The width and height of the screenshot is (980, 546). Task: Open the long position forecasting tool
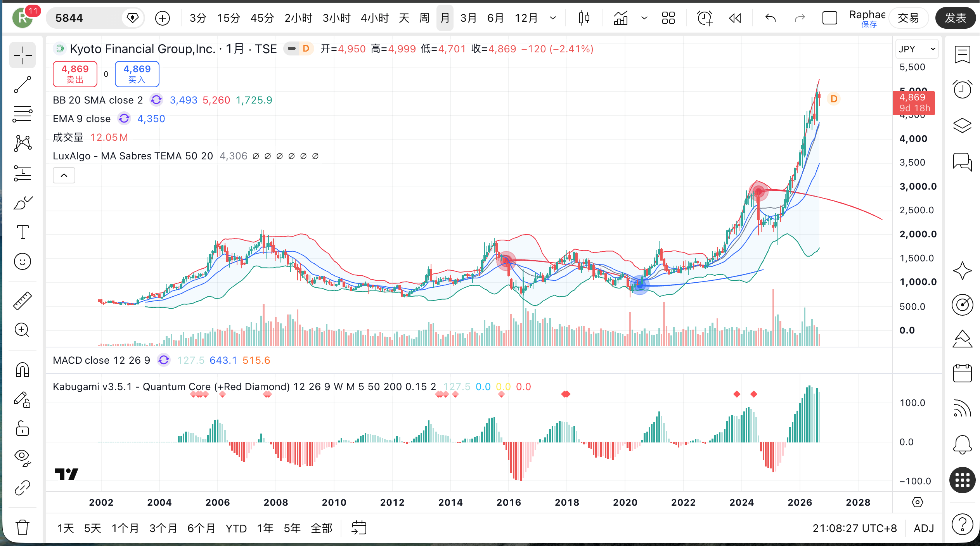click(x=23, y=173)
